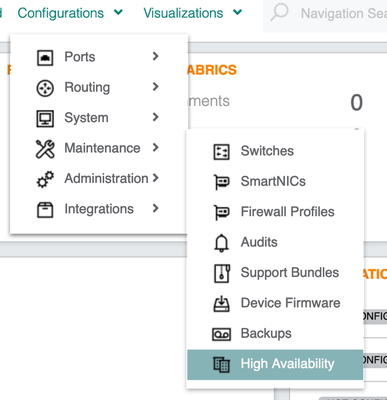Open the Visualizations dropdown menu
The height and width of the screenshot is (400, 387).
[x=192, y=13]
